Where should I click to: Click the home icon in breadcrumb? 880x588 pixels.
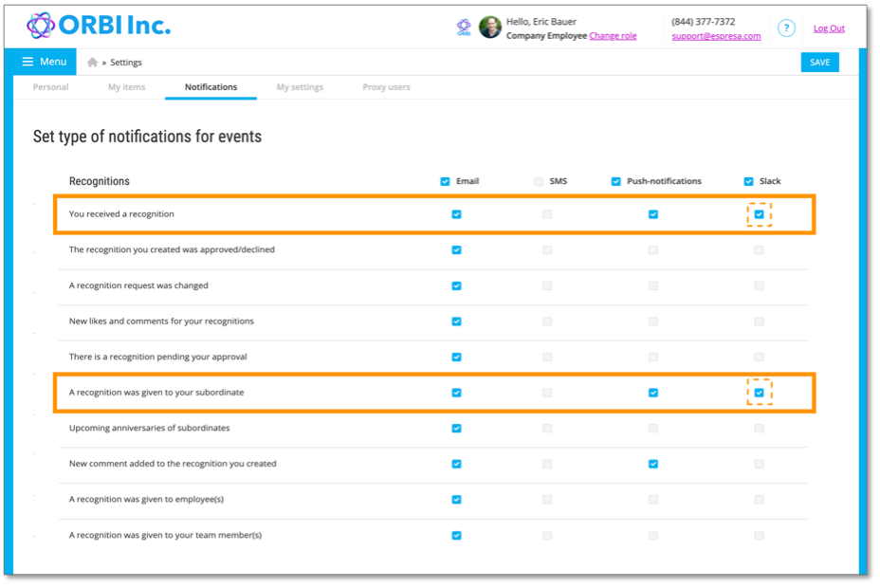tap(93, 63)
